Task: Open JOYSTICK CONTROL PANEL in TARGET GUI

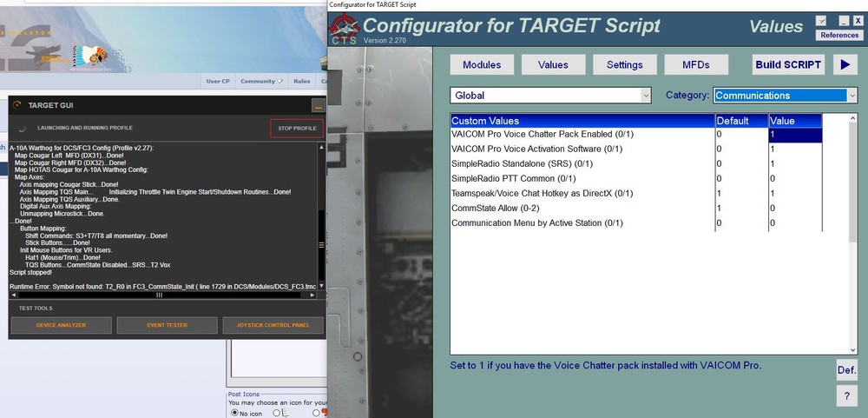Action: [273, 325]
